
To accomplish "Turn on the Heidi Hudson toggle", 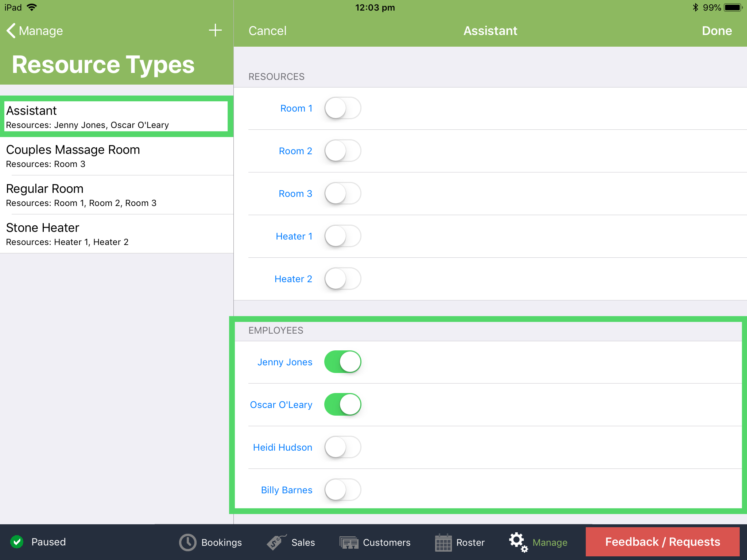I will tap(342, 447).
